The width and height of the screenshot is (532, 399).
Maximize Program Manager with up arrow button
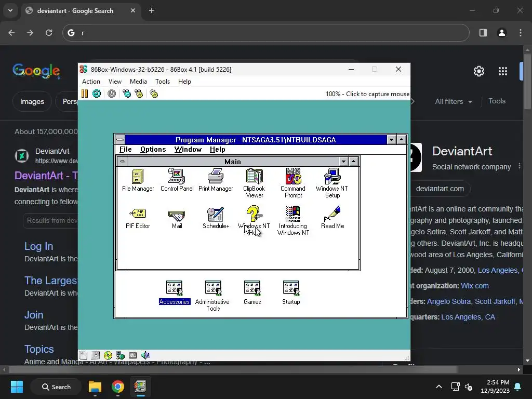coord(402,139)
